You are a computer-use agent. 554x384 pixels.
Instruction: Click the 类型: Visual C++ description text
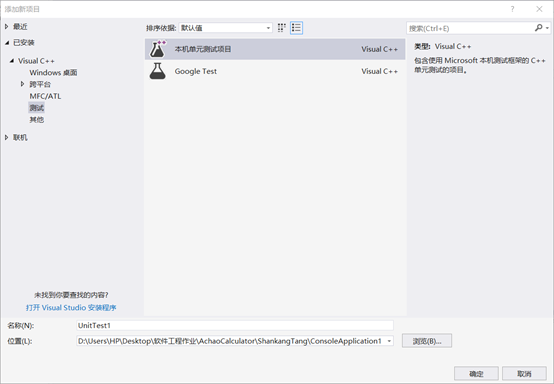[442, 46]
